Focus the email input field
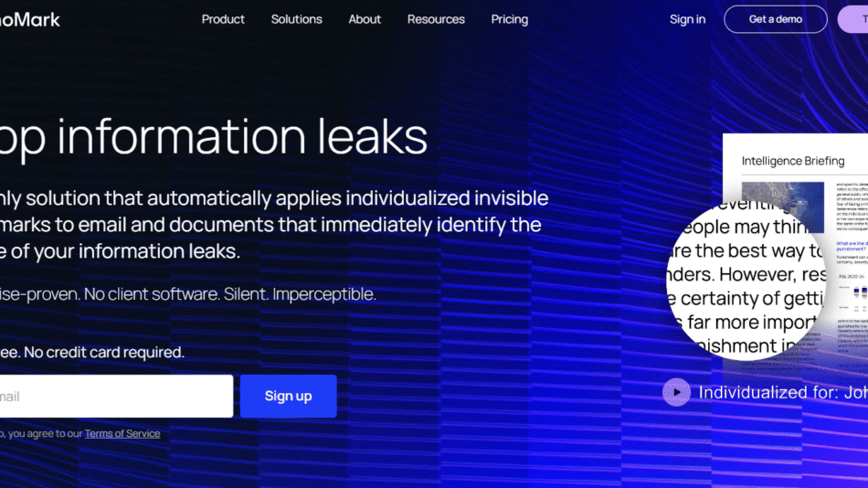This screenshot has height=488, width=868. [116, 396]
